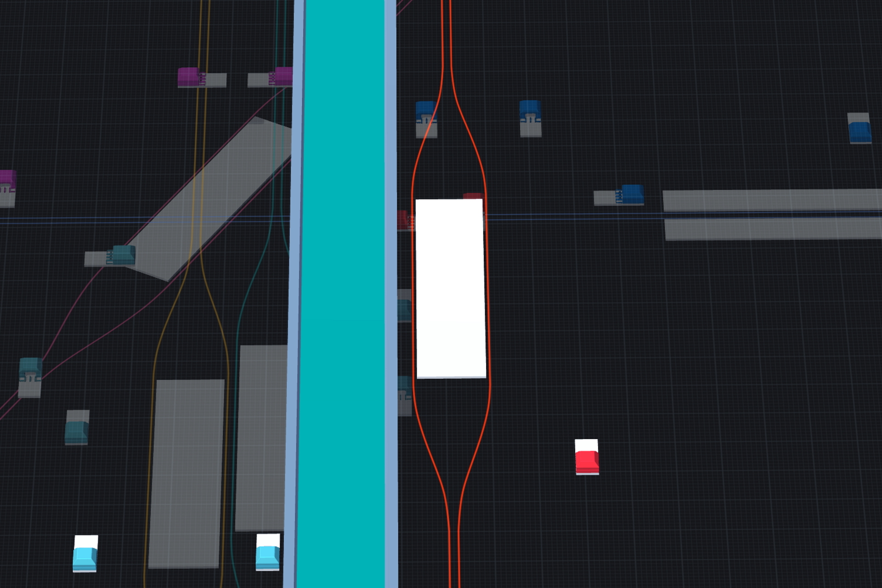Click the sideways blue vehicle near the horizontal bars

[x=632, y=194]
